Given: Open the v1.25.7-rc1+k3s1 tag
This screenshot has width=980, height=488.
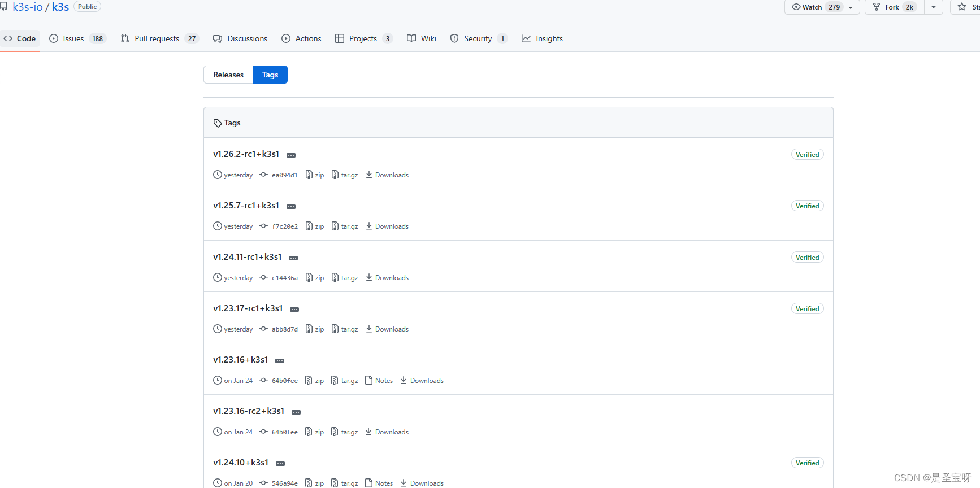Looking at the screenshot, I should pyautogui.click(x=246, y=206).
